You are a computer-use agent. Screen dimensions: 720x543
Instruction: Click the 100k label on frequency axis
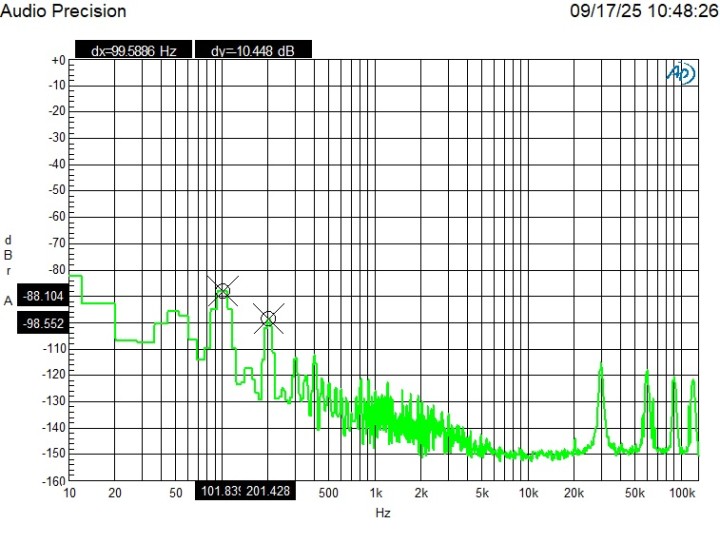[683, 493]
